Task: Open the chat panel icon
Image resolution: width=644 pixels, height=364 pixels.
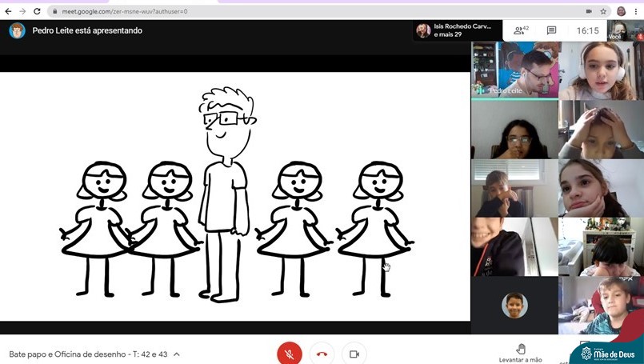Action: click(x=551, y=30)
